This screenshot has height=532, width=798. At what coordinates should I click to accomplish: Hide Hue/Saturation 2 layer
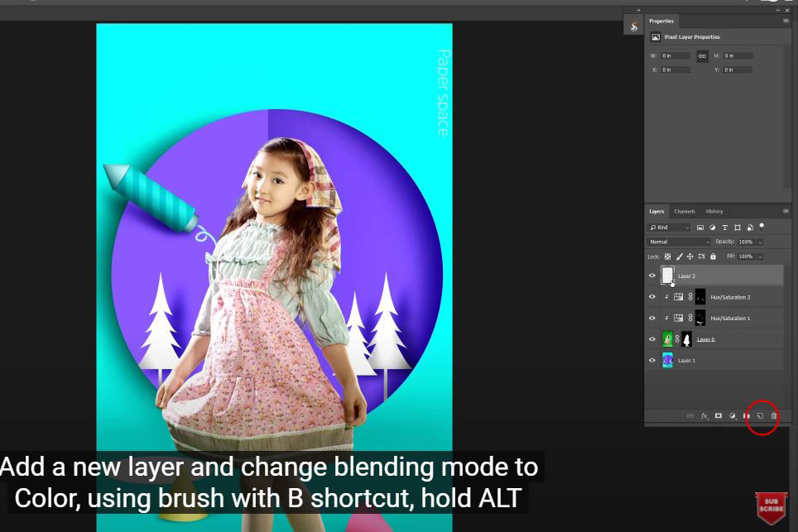pyautogui.click(x=652, y=297)
